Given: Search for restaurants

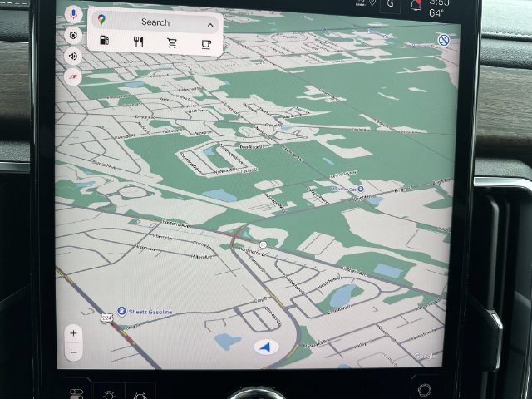Looking at the screenshot, I should 138,42.
